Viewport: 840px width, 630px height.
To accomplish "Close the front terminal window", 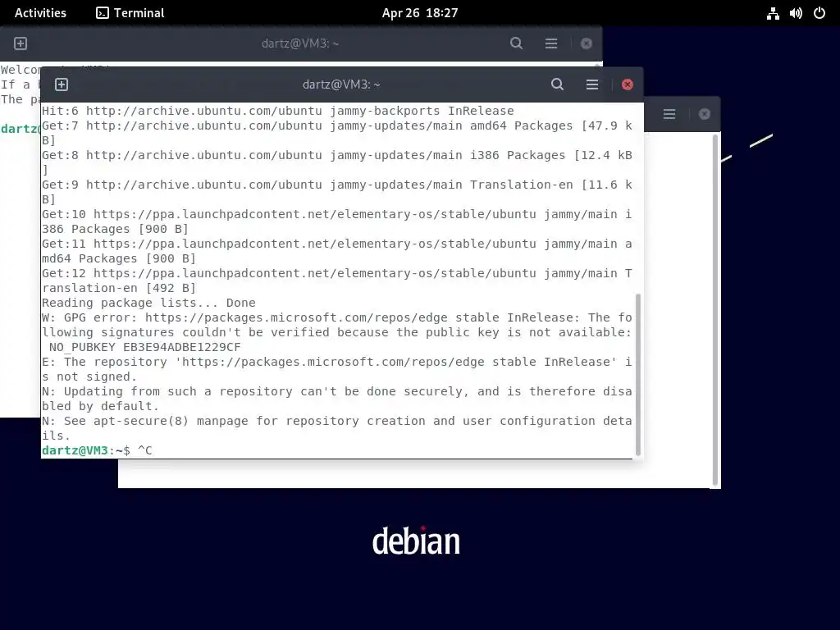I will point(628,84).
